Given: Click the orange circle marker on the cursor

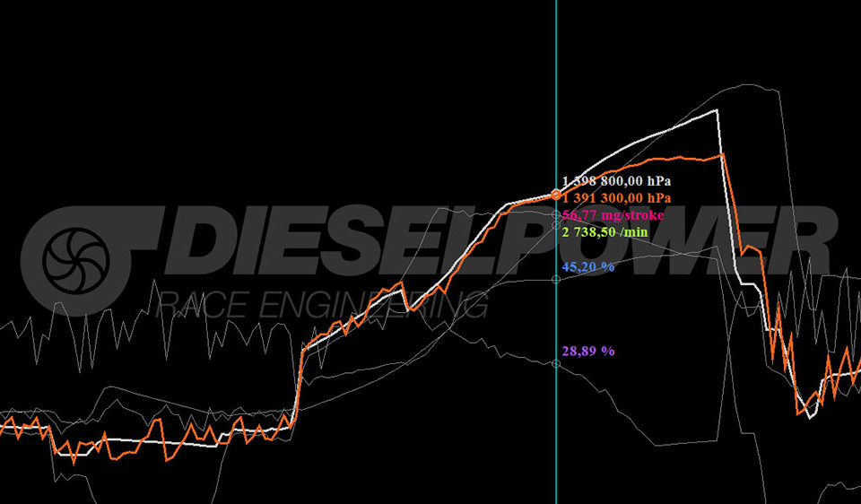Looking at the screenshot, I should click(x=556, y=195).
